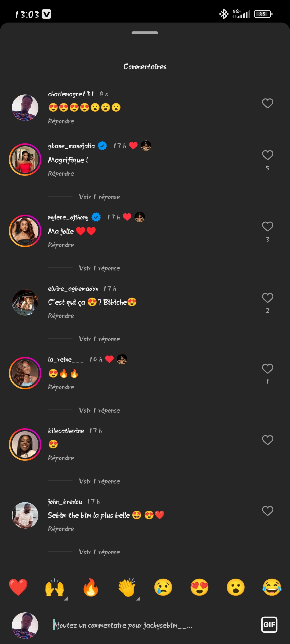Reply to la_reine___'s comment
The height and width of the screenshot is (644, 290).
[x=61, y=387]
